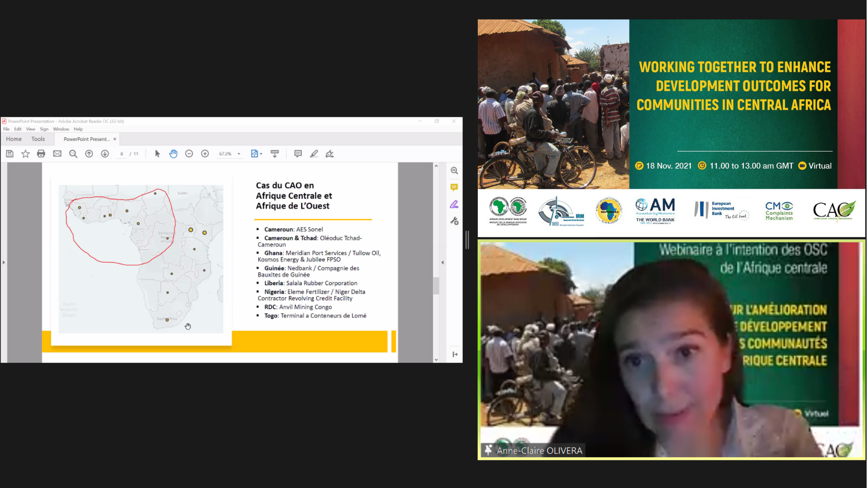868x488 pixels.
Task: Open the Edit menu
Action: (18, 129)
